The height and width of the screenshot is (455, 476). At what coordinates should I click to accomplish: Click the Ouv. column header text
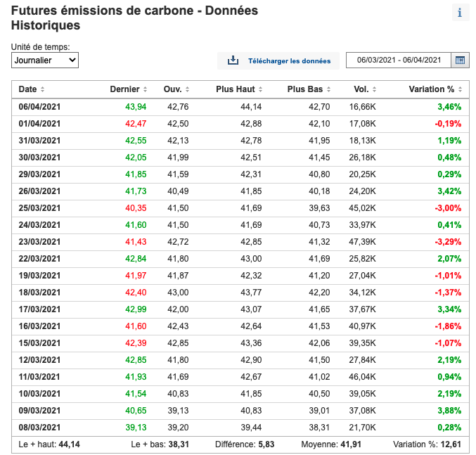coord(173,89)
